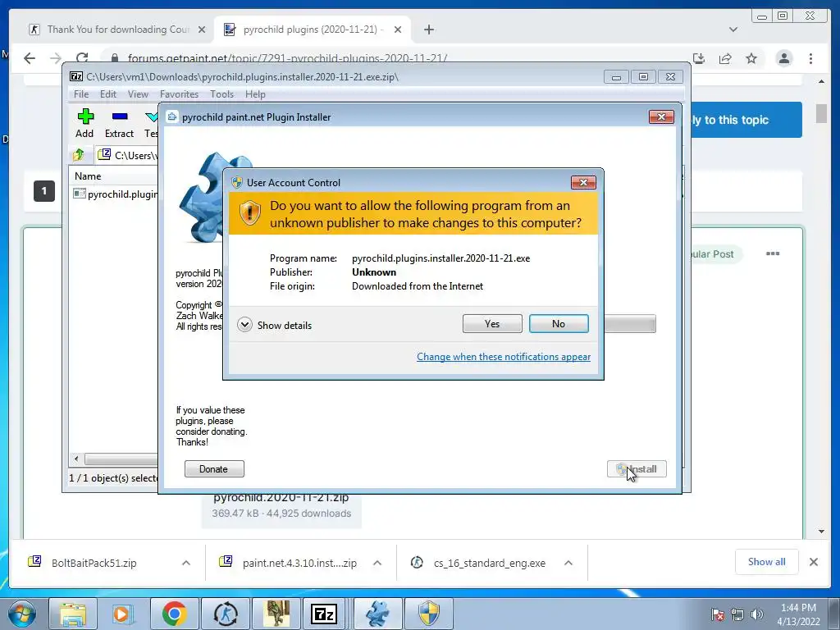Image resolution: width=840 pixels, height=630 pixels.
Task: Click Counter-Strike soldier taskbar icon
Action: (276, 614)
